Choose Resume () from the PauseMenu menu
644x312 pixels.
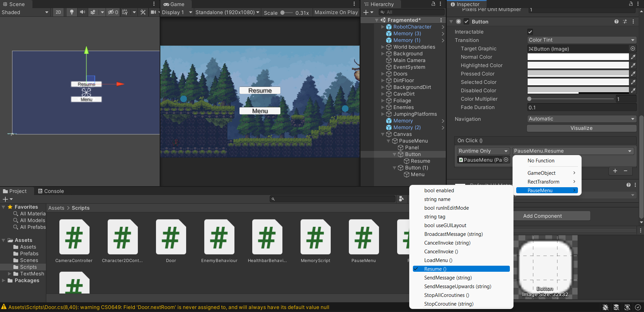pos(461,269)
